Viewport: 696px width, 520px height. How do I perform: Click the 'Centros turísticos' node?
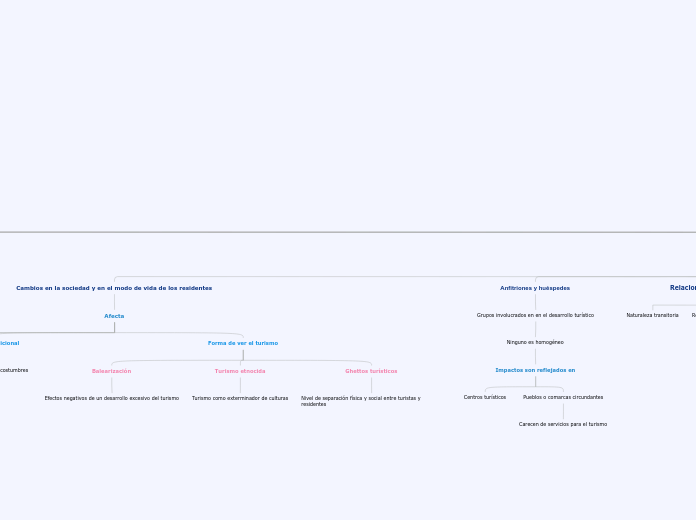click(x=485, y=397)
